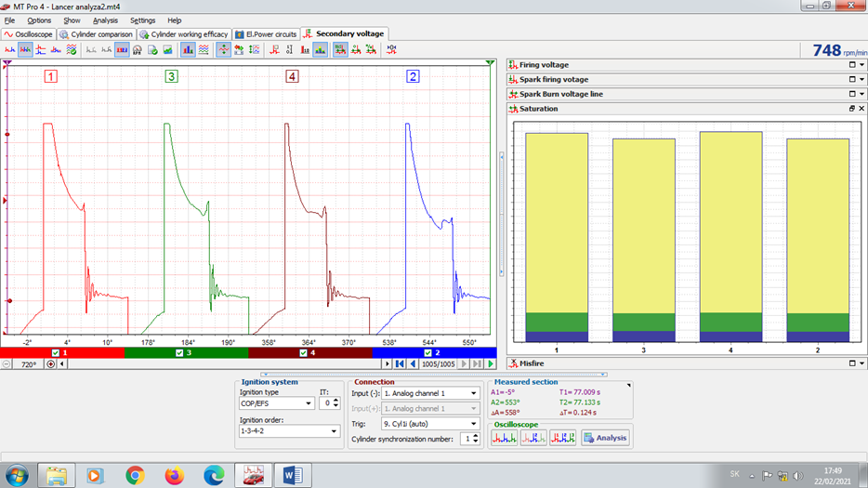Uncheck cylinder 1 checkbox in red bar
Screen dimensions: 868x488
tap(56, 353)
